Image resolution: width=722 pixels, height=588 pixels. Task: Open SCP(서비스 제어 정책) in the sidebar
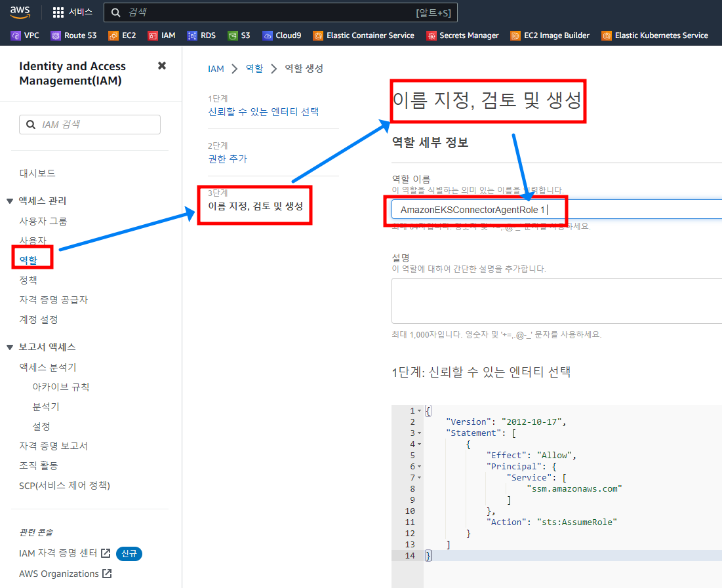pyautogui.click(x=64, y=485)
